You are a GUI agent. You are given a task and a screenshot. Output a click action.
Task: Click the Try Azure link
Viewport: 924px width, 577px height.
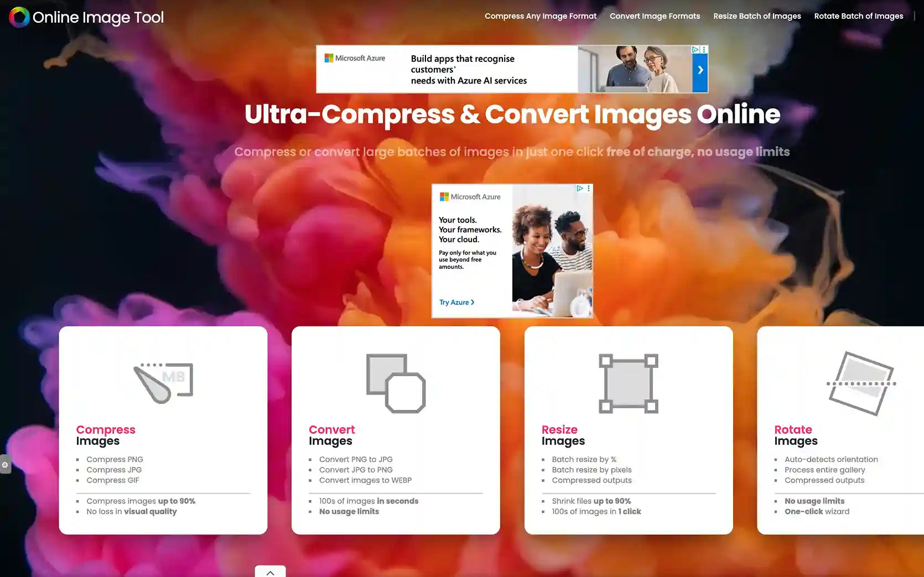tap(456, 303)
